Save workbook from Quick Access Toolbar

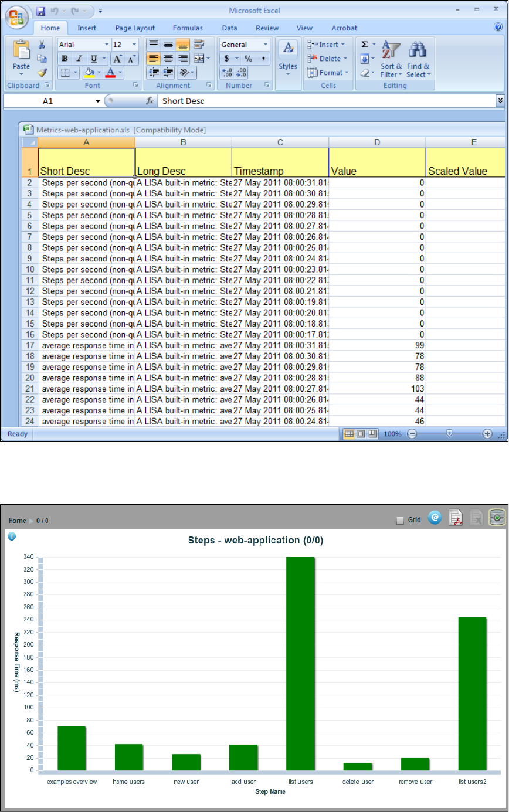(40, 11)
